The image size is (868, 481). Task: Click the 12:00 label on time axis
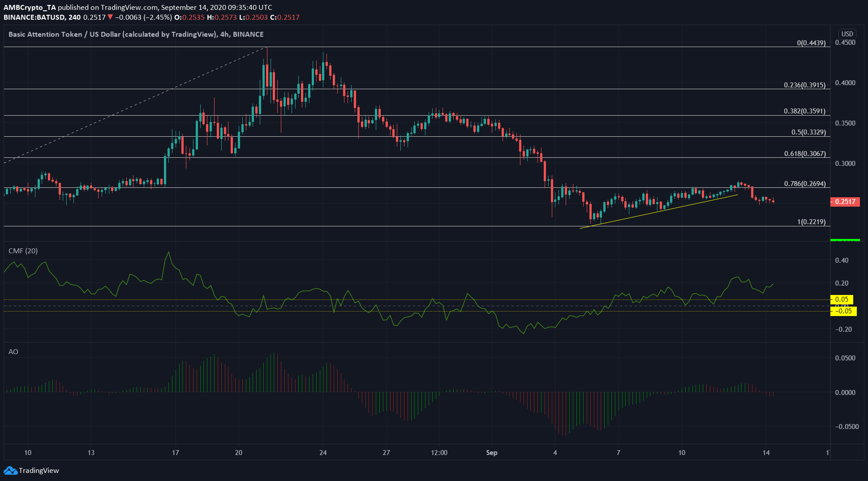coord(439,453)
